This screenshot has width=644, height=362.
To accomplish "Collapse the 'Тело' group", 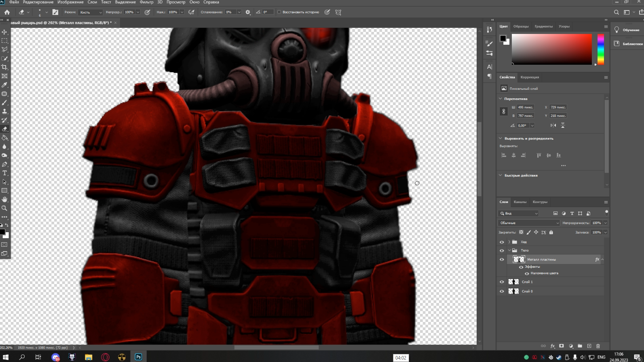I will pyautogui.click(x=509, y=250).
